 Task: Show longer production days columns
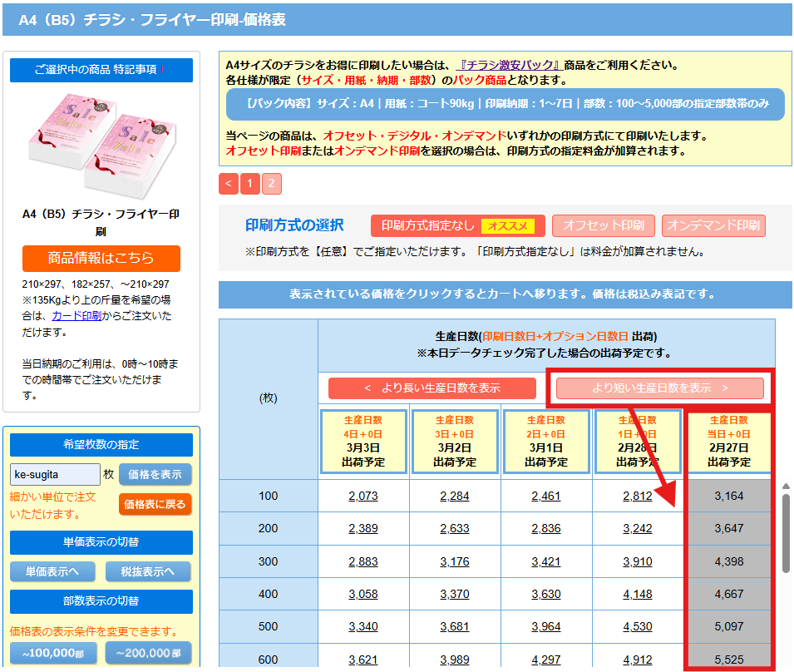432,388
